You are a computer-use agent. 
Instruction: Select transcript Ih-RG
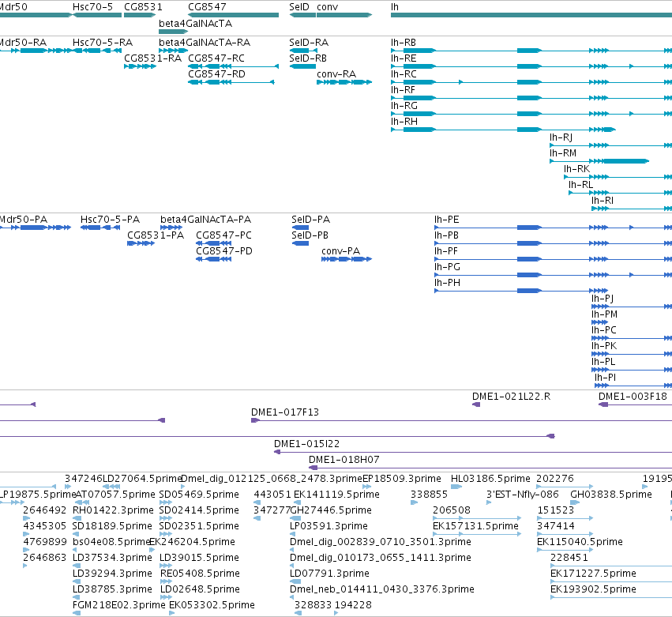coord(404,106)
